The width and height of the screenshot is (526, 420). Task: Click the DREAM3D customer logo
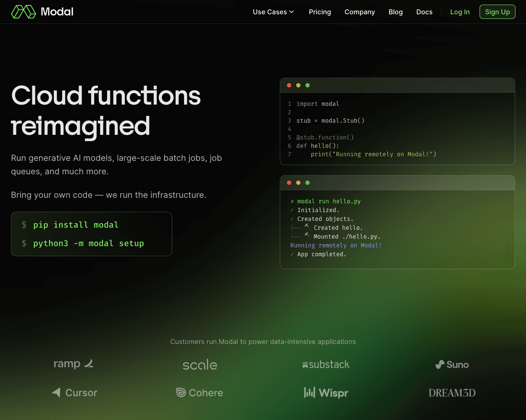[452, 393]
